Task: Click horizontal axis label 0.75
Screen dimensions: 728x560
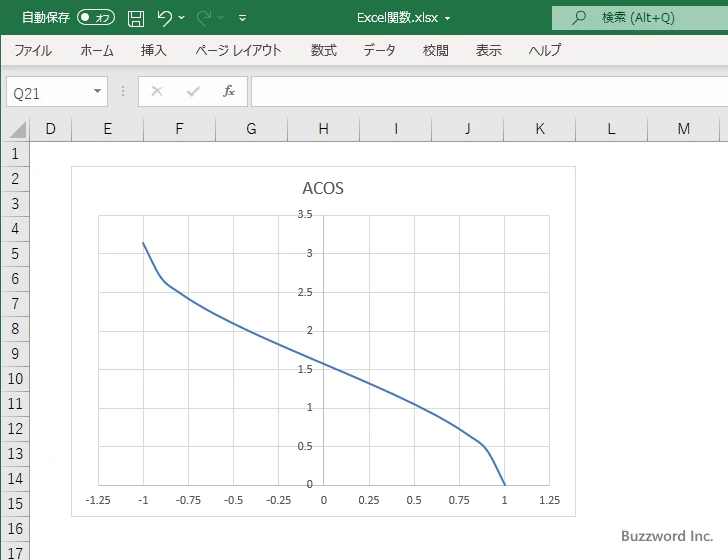Action: (x=459, y=500)
